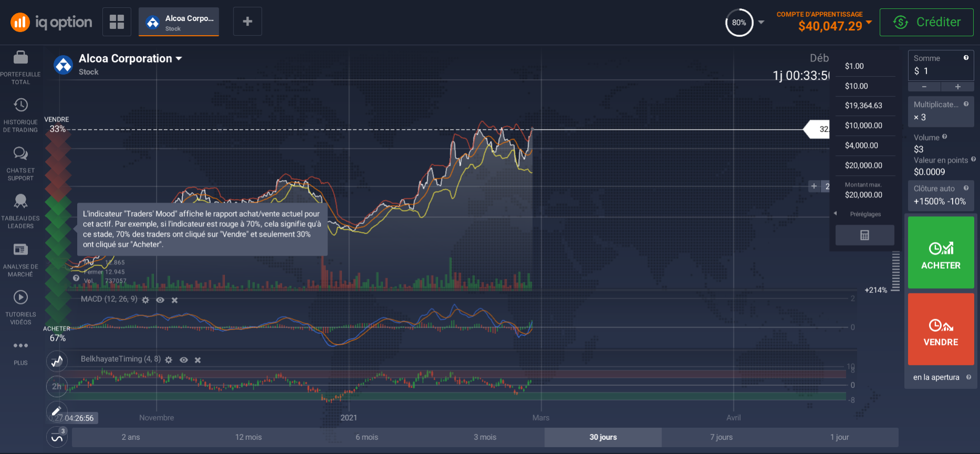
Task: Collapse amount presets panel arrow
Action: click(835, 213)
